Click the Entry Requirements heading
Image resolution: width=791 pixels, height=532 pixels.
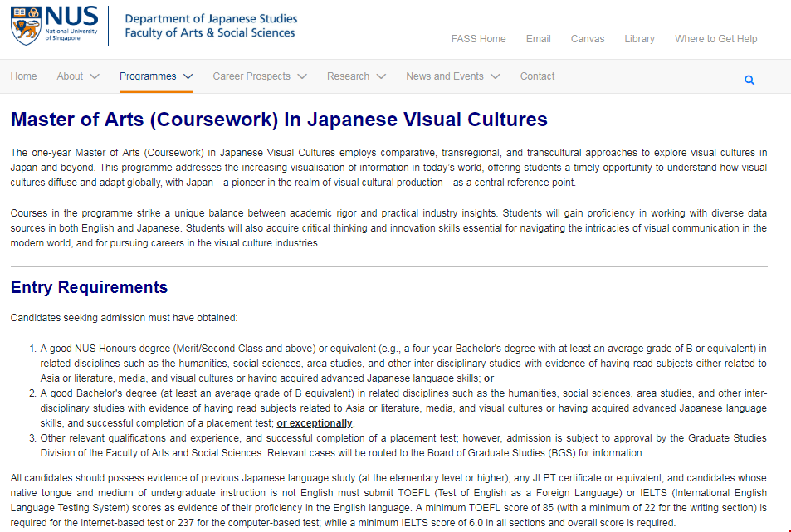click(91, 287)
